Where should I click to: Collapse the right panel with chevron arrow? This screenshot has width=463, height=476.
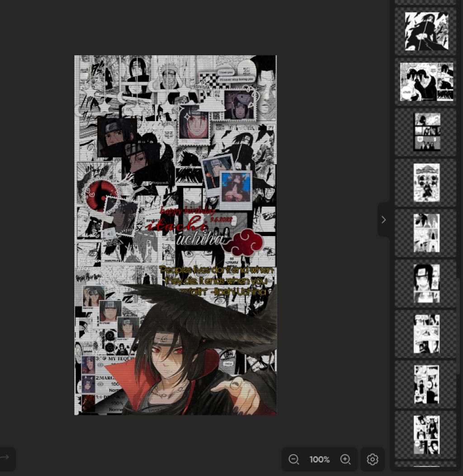tap(384, 220)
